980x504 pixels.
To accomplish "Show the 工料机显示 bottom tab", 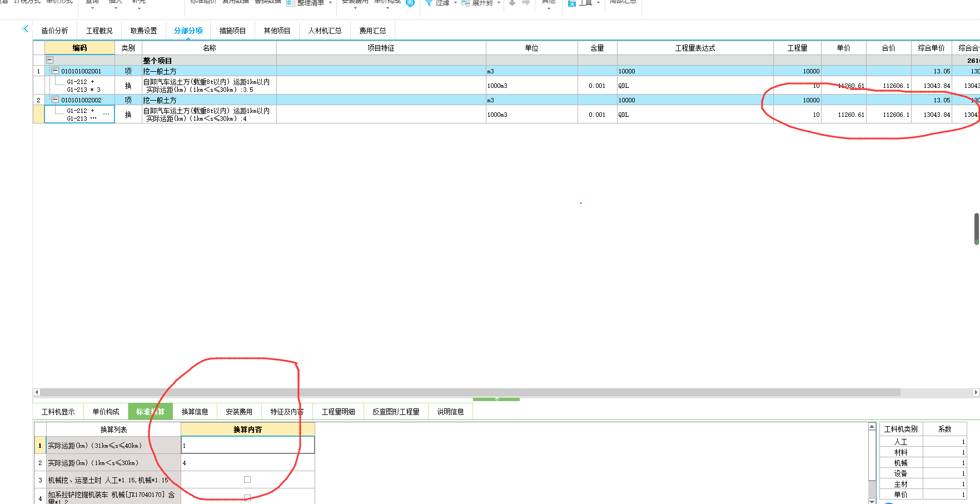I will coord(58,412).
